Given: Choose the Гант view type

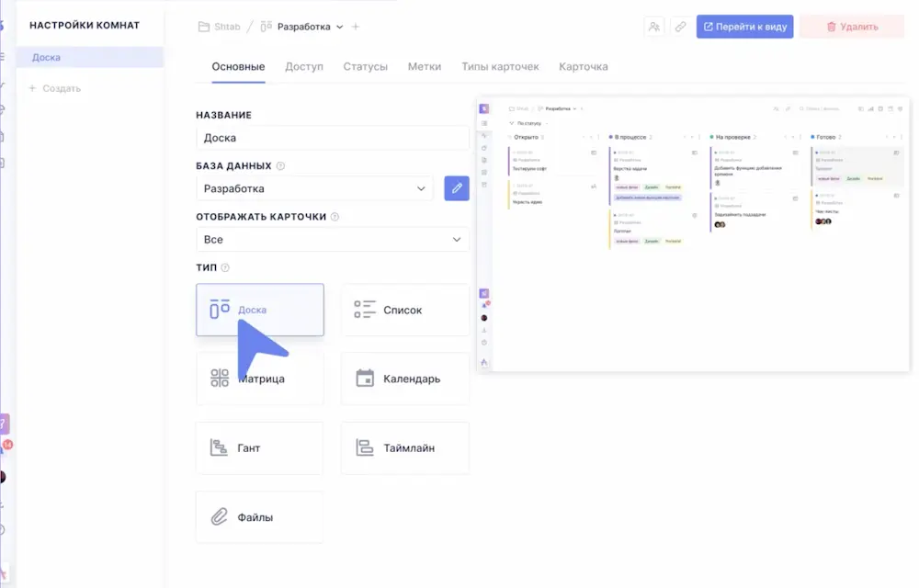Looking at the screenshot, I should coord(259,448).
